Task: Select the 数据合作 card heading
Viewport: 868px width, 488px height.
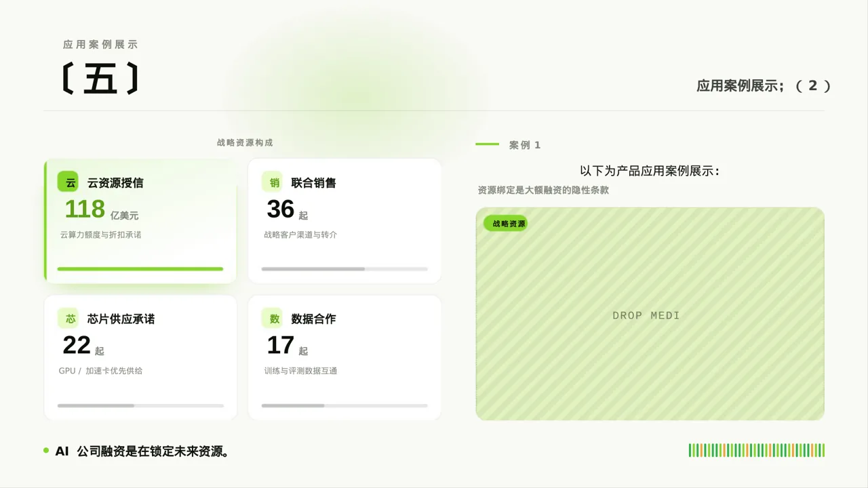Action: (x=313, y=319)
